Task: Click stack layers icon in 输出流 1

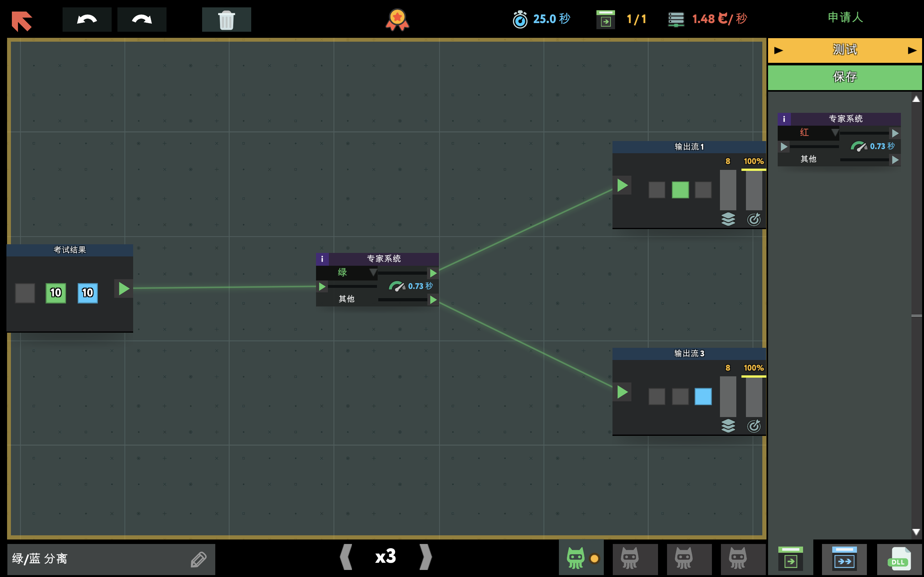Action: (728, 219)
